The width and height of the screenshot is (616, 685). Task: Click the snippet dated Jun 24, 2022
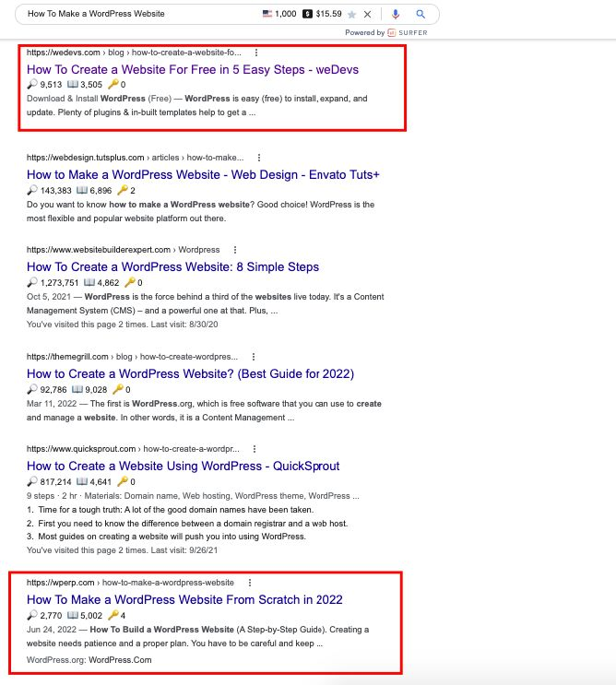coord(198,636)
